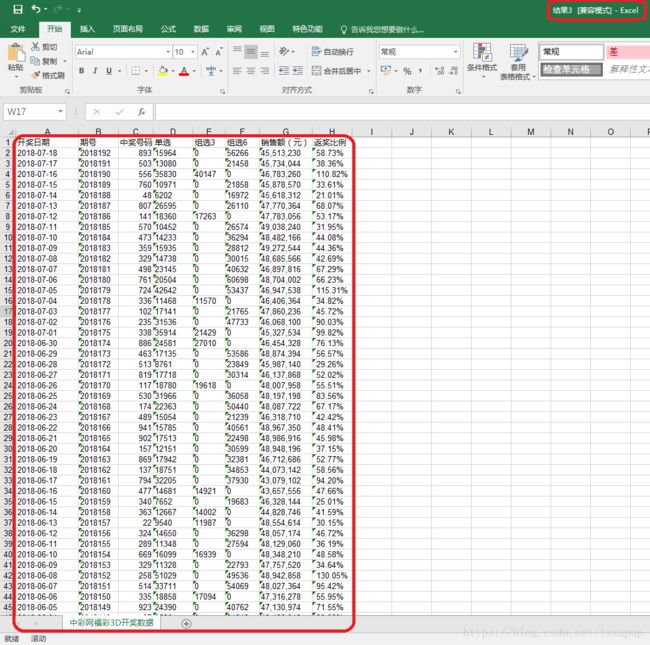Open the File (文件) menu
Screen dimensions: 650x645
[18, 30]
